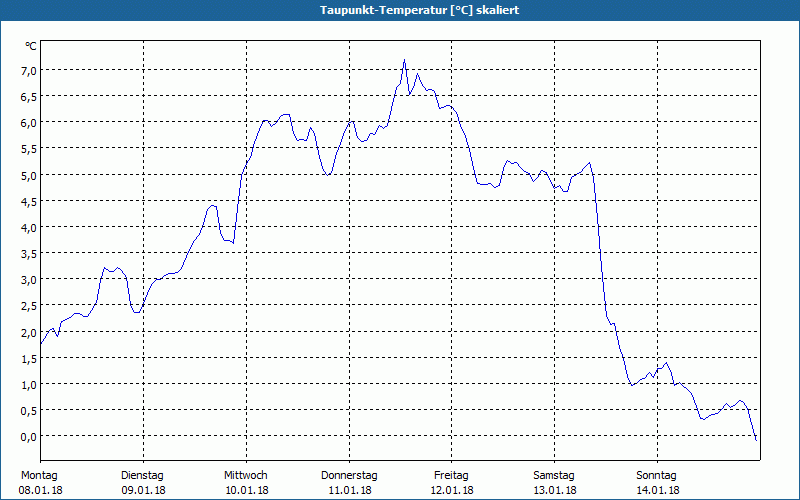Screen dimensions: 800x500
Task: Click the curve's highest peak above 7,0
Action: 404,60
